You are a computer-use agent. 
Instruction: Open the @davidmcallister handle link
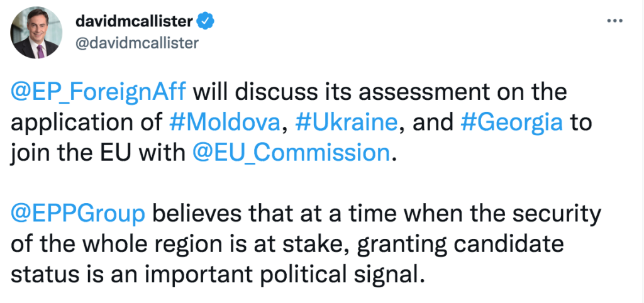pos(136,43)
